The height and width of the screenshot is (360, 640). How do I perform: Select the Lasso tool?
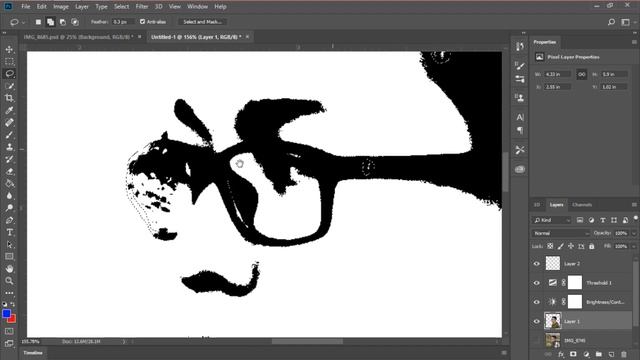pos(9,74)
